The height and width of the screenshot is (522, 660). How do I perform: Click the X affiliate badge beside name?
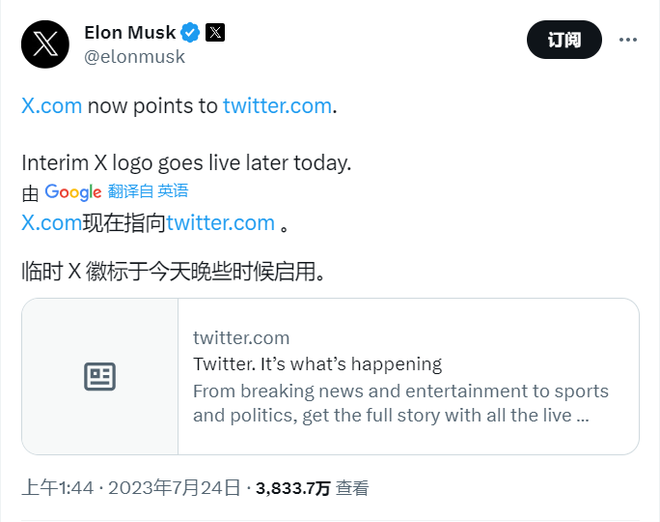coord(215,33)
